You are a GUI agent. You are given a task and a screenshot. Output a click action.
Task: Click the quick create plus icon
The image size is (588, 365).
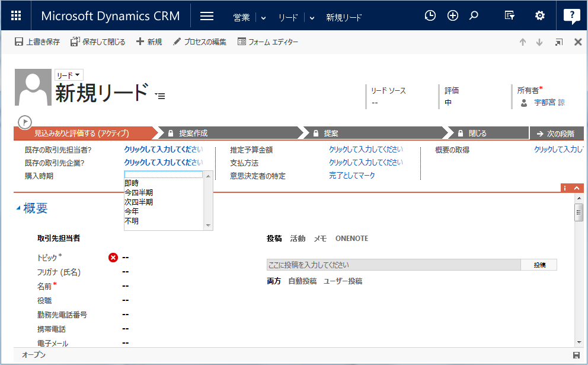click(x=453, y=15)
